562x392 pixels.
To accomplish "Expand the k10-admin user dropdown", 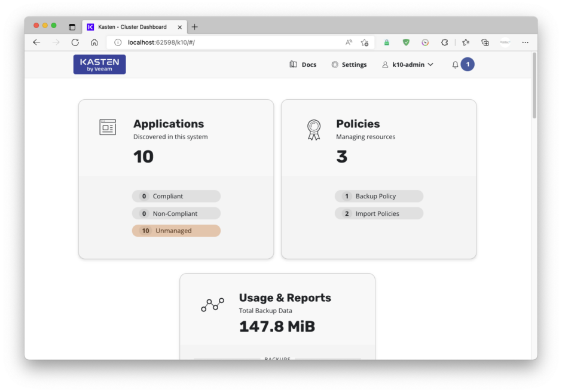I will click(407, 65).
